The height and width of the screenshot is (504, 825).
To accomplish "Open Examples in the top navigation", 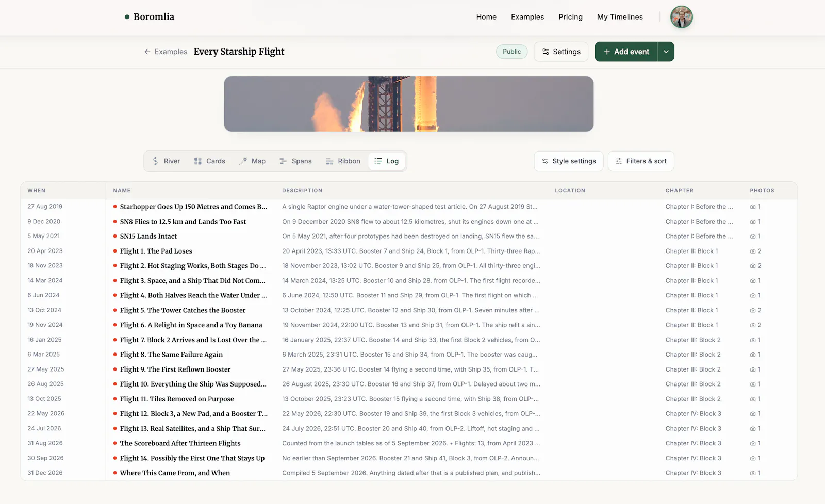I will (527, 17).
